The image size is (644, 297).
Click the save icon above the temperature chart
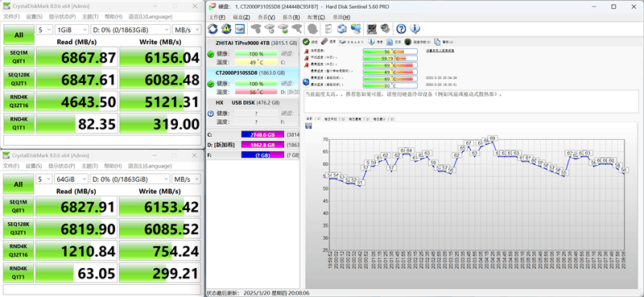click(x=308, y=126)
